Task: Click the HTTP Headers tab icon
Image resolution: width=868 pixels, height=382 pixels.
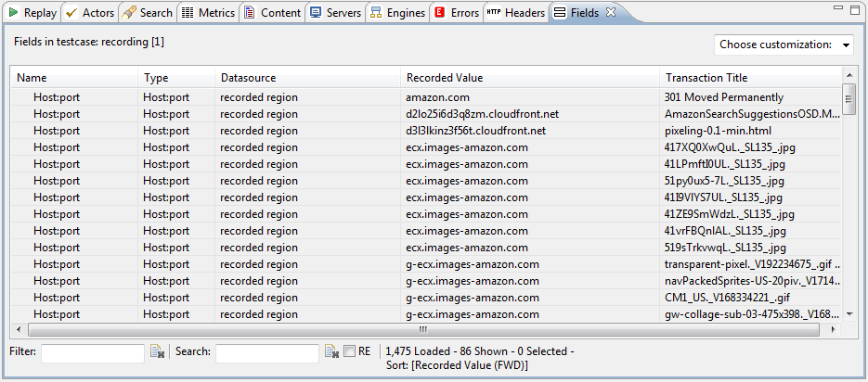Action: pyautogui.click(x=494, y=13)
